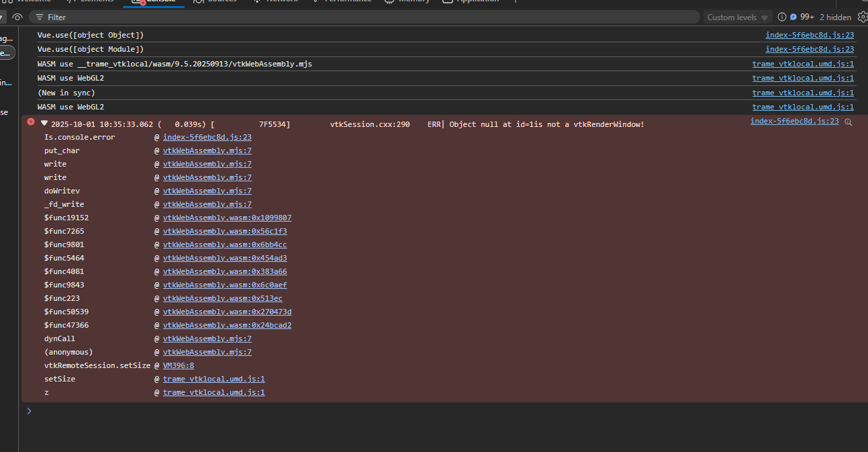Click the blue issues bubble icon

[x=793, y=17]
